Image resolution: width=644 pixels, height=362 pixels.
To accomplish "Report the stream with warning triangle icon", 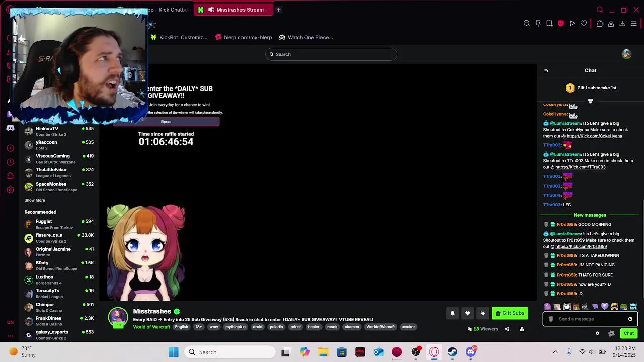I will (522, 329).
